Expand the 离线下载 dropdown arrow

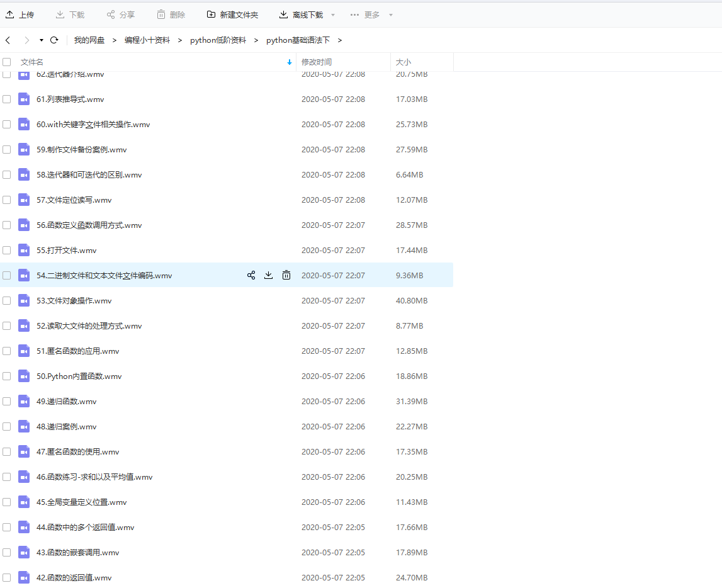(333, 14)
